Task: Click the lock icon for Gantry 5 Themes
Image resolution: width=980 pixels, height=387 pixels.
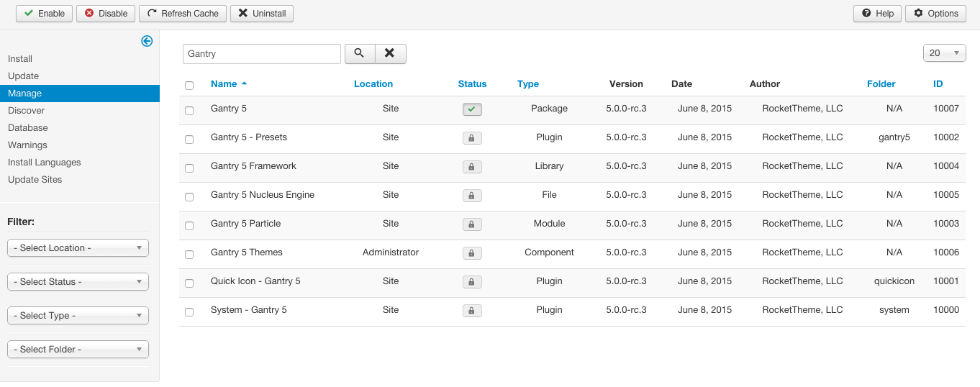Action: (472, 253)
